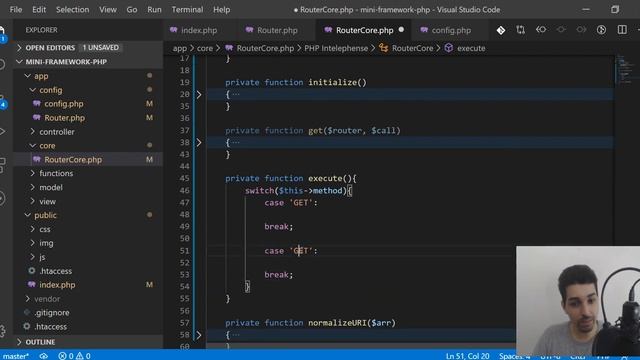Open changes compare icon in editor toolbar
The image size is (640, 360).
520,30
